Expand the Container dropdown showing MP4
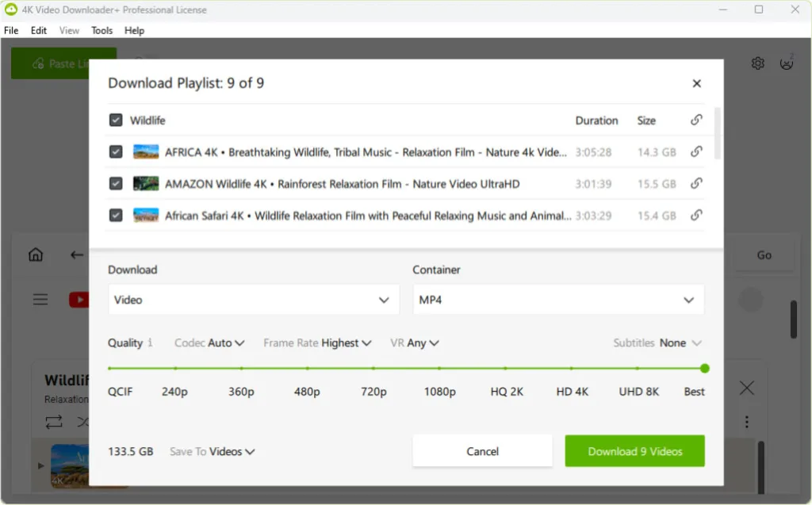Image resolution: width=812 pixels, height=505 pixels. point(557,300)
